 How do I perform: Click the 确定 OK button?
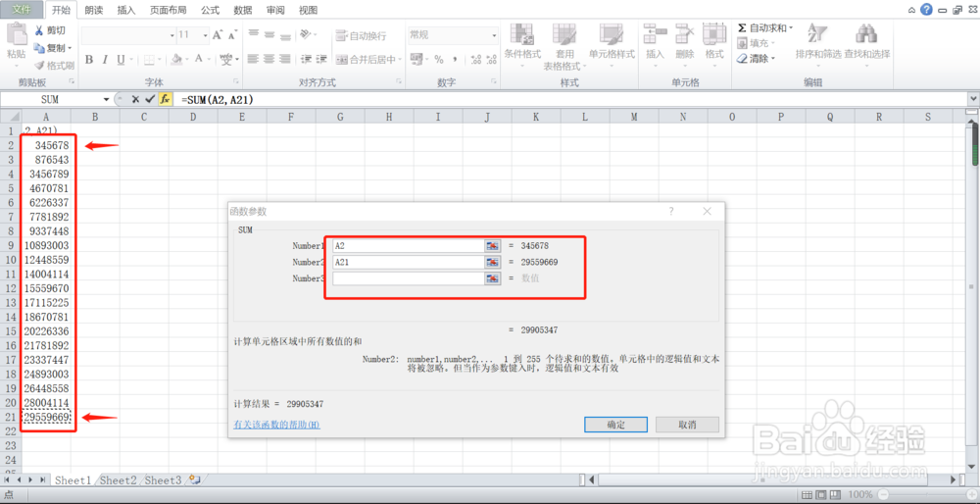click(615, 425)
